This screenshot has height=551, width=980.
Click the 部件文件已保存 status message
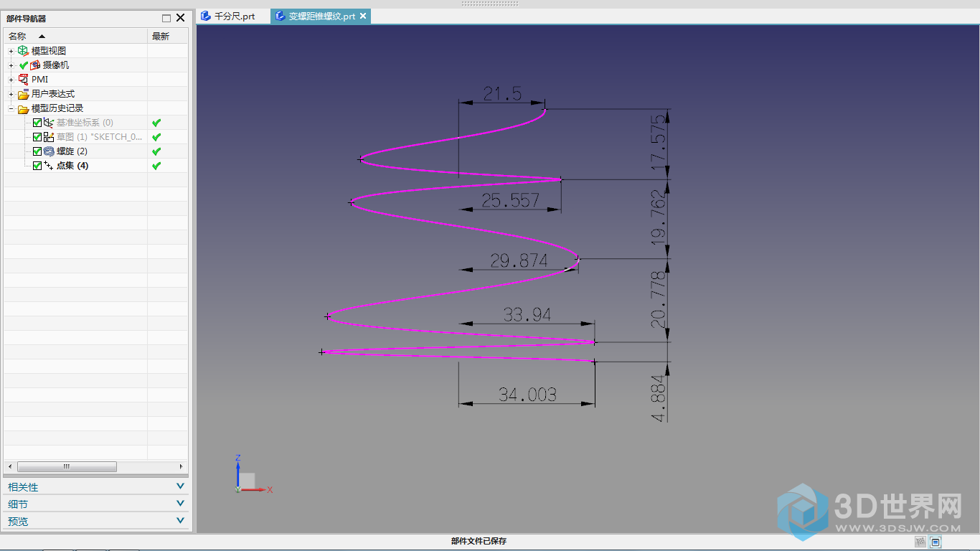[479, 542]
